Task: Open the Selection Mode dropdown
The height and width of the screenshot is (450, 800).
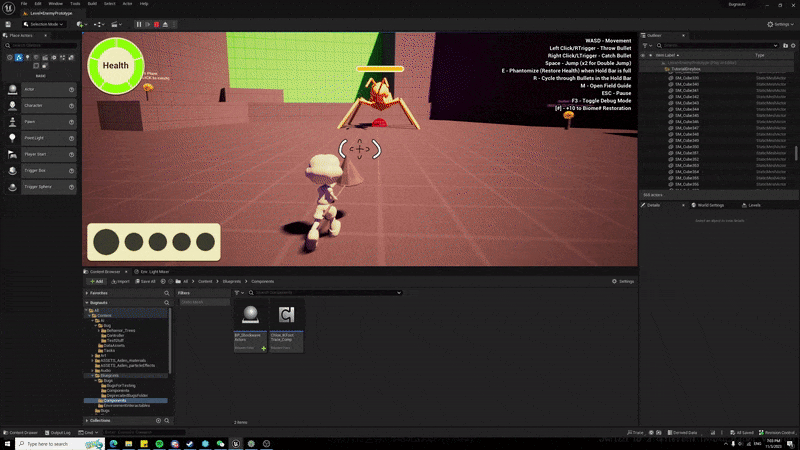Action: click(x=43, y=24)
